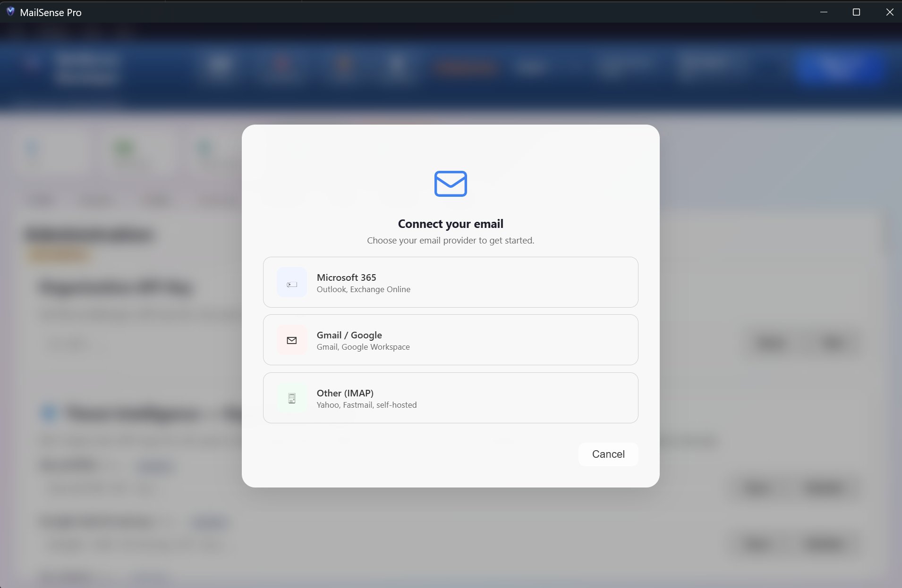Minimize the MailSense Pro window

824,12
